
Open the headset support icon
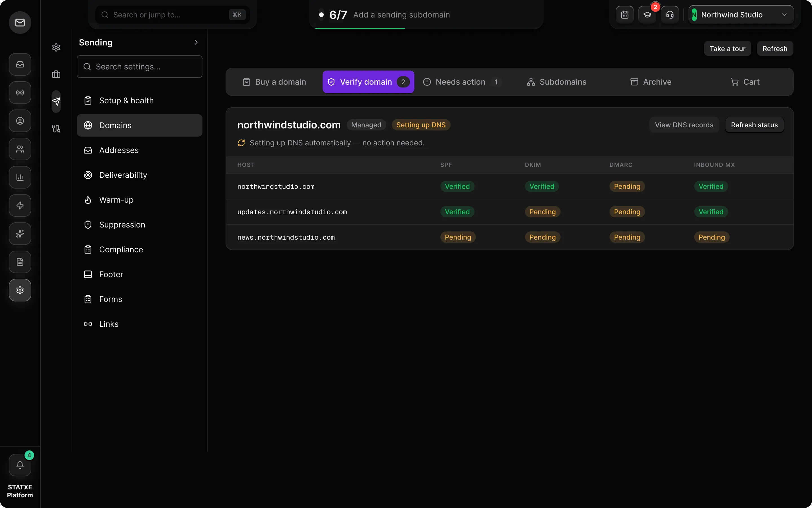click(670, 15)
